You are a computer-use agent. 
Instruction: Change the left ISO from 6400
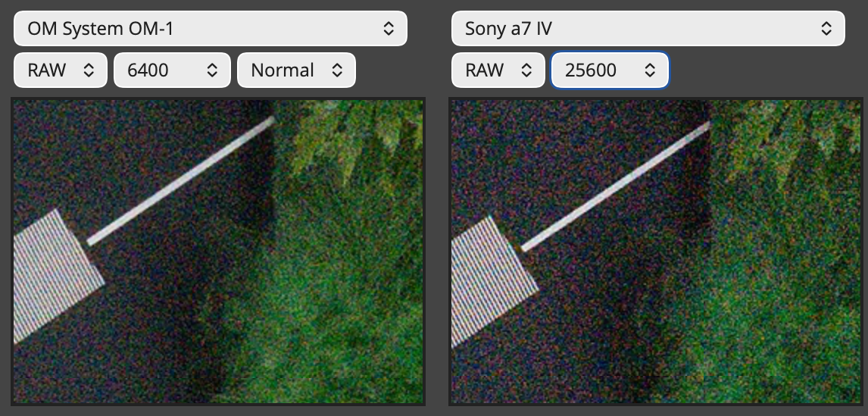click(x=172, y=70)
